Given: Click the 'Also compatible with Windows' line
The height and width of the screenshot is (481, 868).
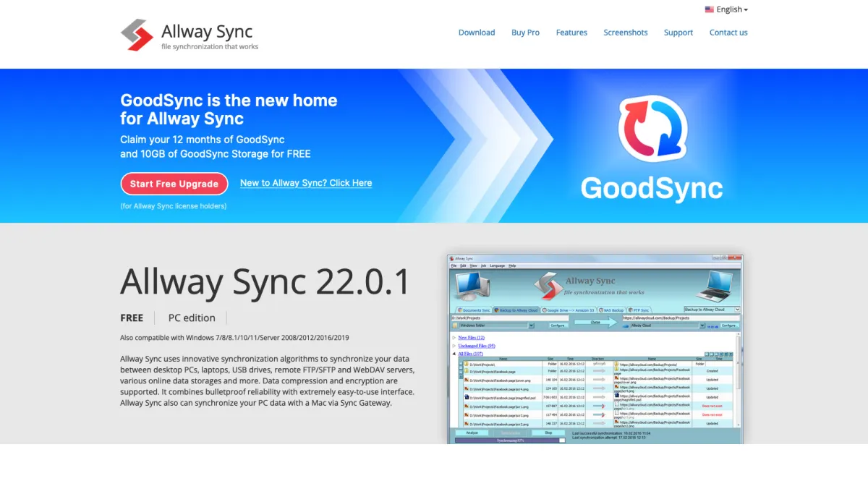Looking at the screenshot, I should [x=234, y=338].
